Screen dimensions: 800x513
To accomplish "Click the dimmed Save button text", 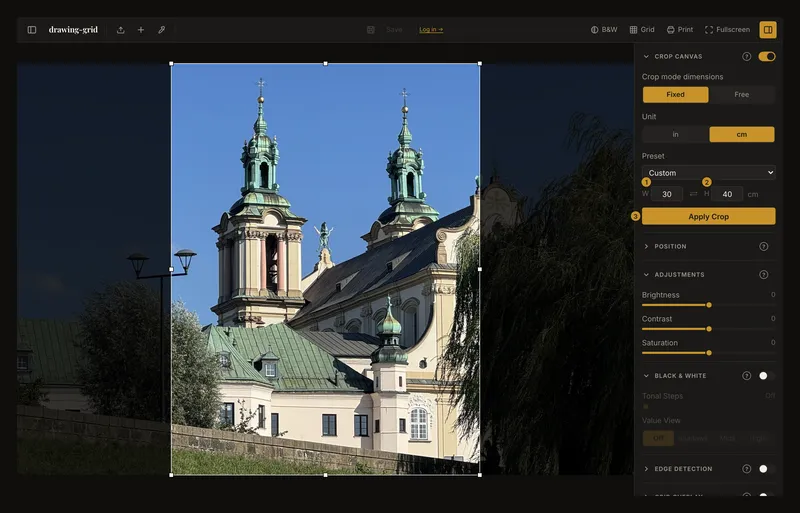I will 394,30.
